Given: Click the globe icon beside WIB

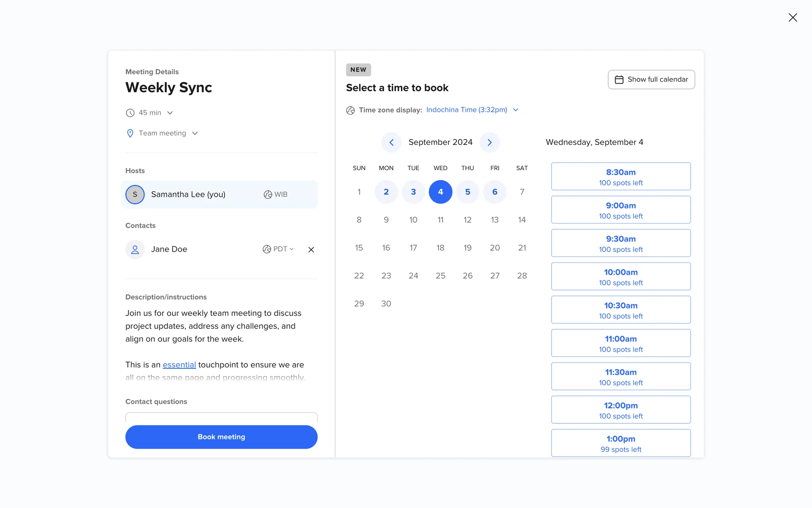Looking at the screenshot, I should (x=268, y=194).
